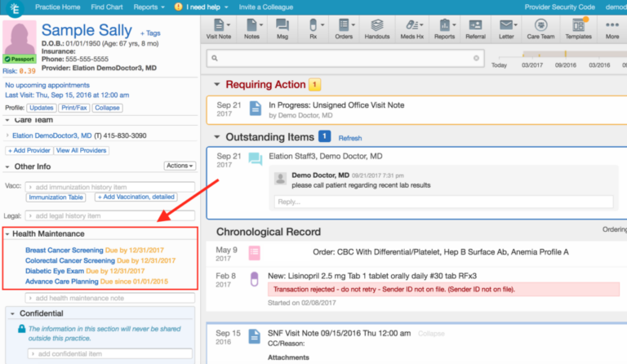
Task: Click the pill icon for Lisinopril entry
Action: pyautogui.click(x=255, y=279)
